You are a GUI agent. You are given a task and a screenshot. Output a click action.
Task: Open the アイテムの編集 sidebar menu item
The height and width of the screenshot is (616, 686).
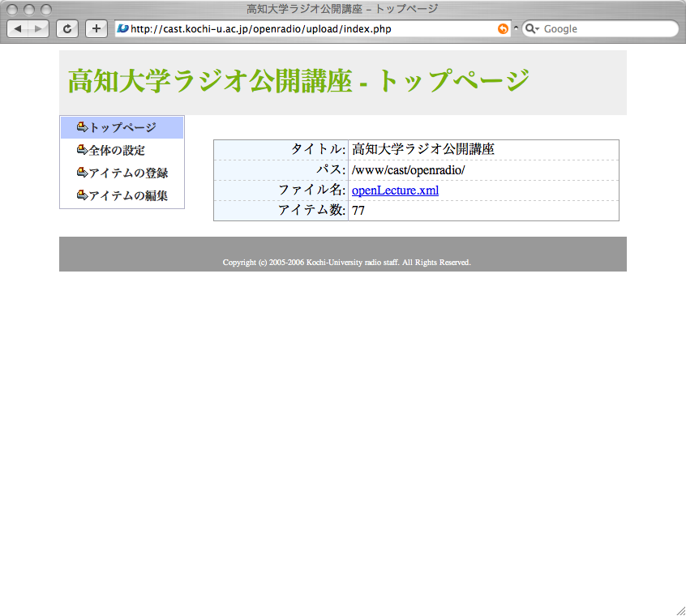[122, 196]
